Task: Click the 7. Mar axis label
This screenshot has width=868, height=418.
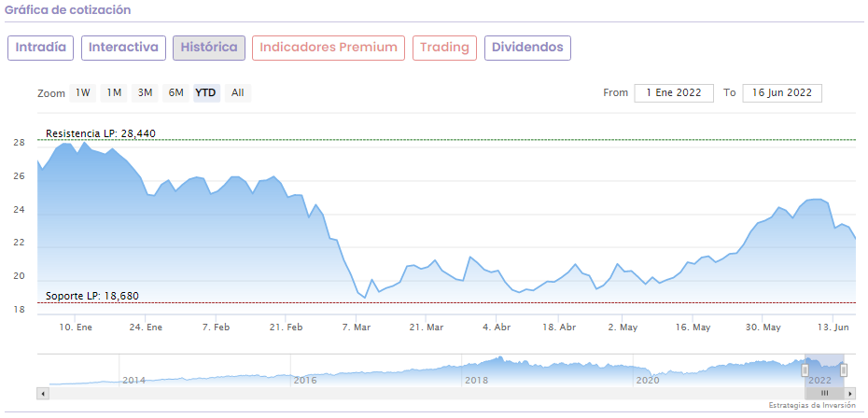Action: (x=357, y=327)
